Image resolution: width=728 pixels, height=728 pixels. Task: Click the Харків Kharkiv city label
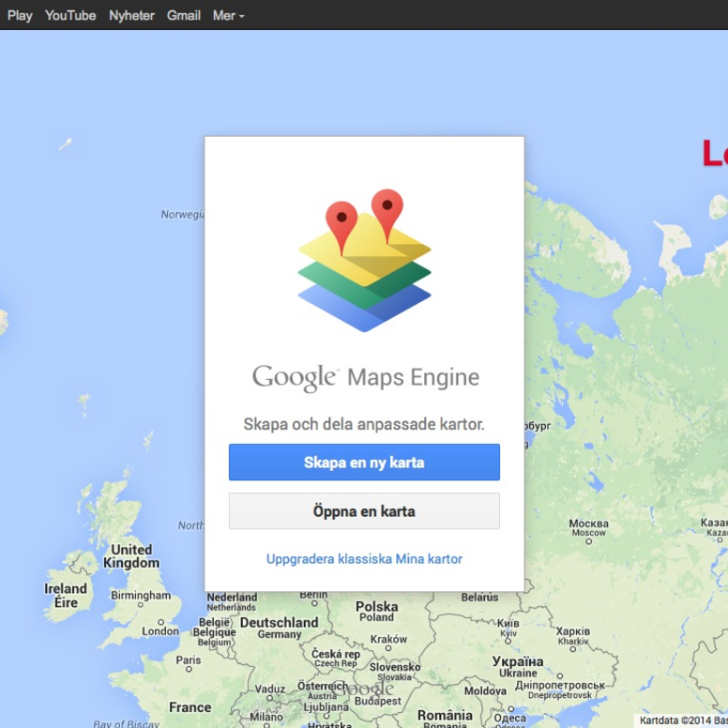pyautogui.click(x=573, y=636)
